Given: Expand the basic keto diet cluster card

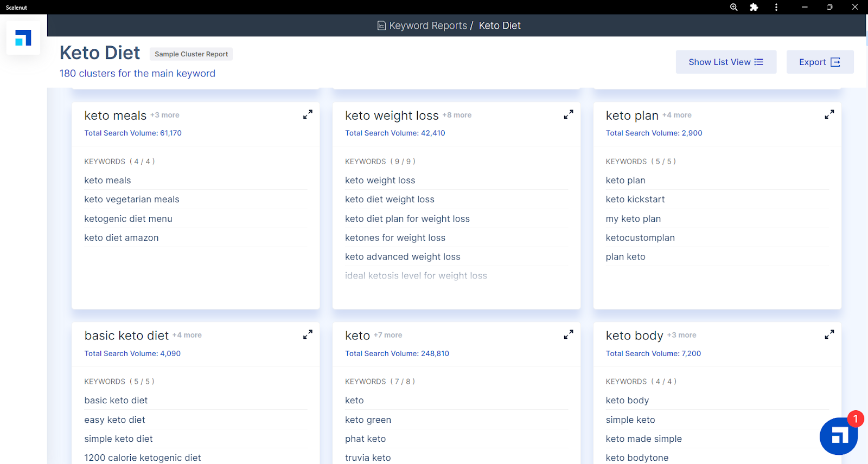Looking at the screenshot, I should pos(308,335).
